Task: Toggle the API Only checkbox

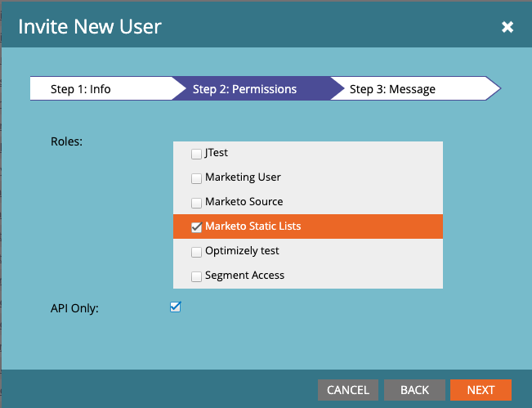Action: tap(175, 307)
